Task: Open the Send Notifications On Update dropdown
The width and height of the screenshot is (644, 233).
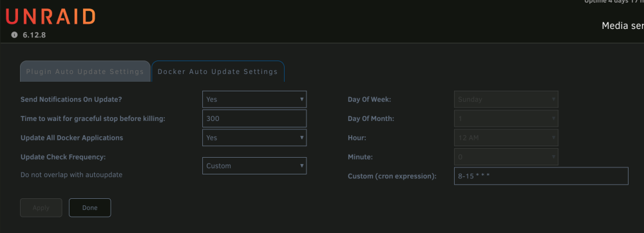Action: tap(254, 99)
